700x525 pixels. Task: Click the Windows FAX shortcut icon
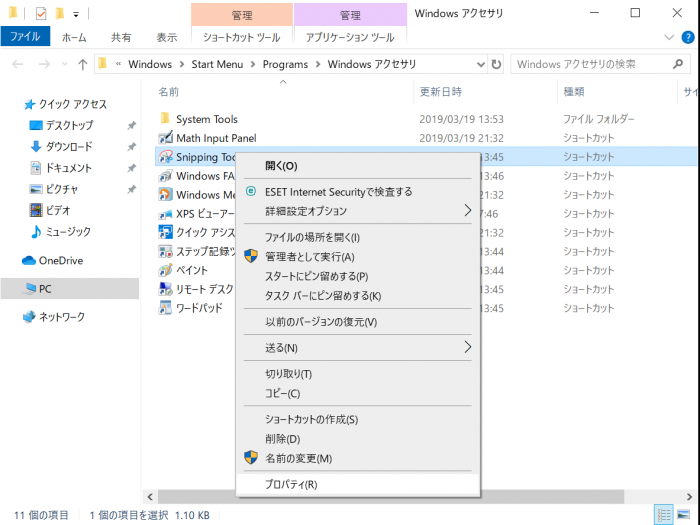[x=165, y=175]
